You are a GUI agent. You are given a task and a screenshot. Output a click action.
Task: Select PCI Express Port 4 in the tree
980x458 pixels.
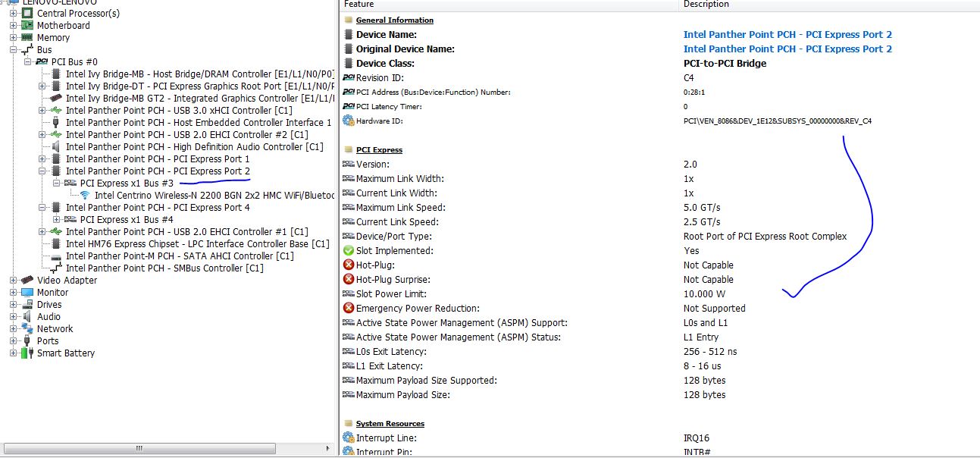tap(158, 207)
